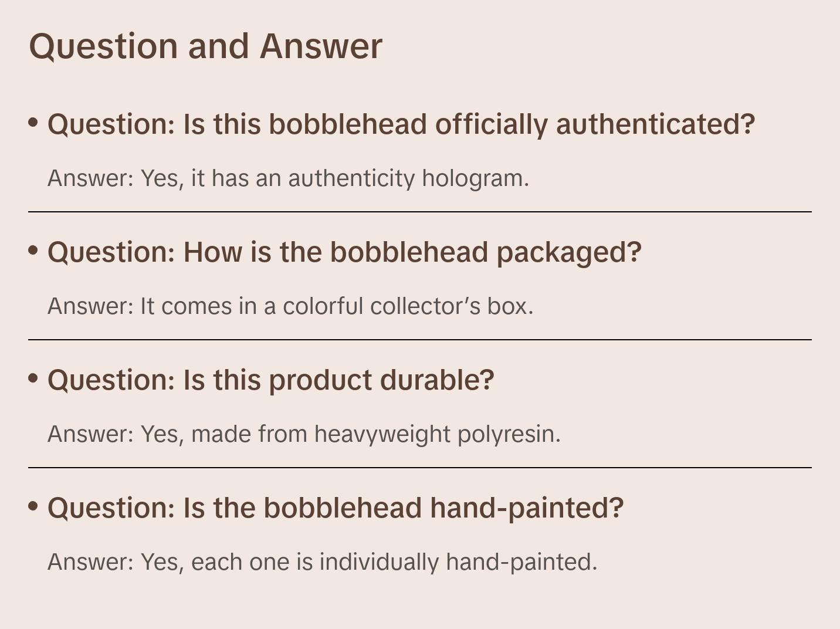Click the word "packaged" in the second question
The width and height of the screenshot is (840, 629).
568,252
